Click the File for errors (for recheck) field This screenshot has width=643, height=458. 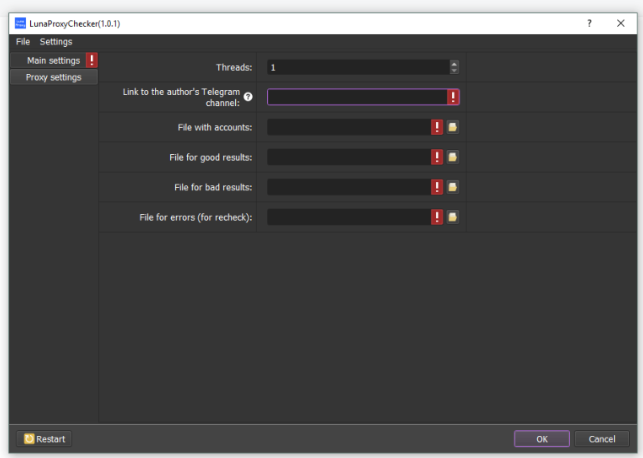349,217
